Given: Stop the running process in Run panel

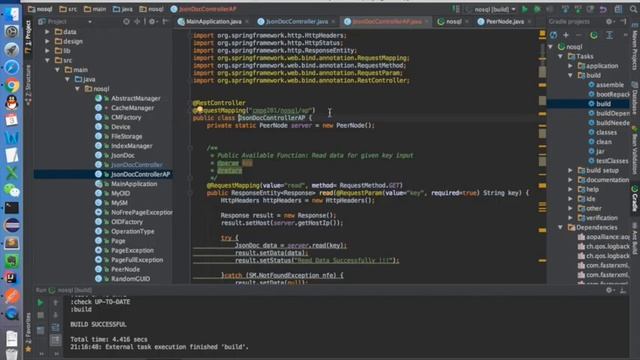Looking at the screenshot, I should [40, 316].
